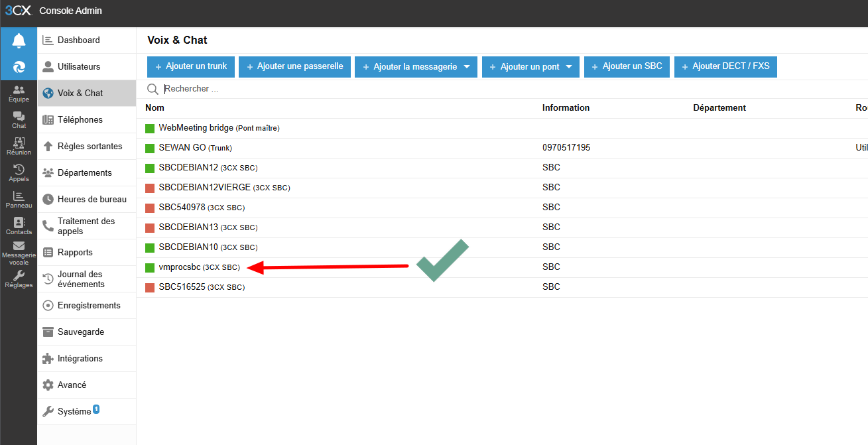
Task: Click green status square of SBCDEBIAN10
Action: click(150, 247)
